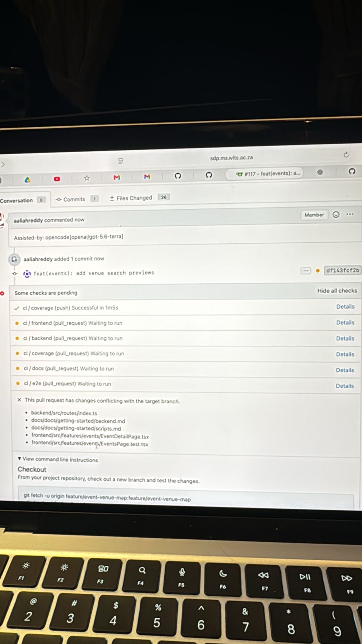Click the conflicting file docs/docs/getting-started/scripts.md
This screenshot has height=644, width=362.
pyautogui.click(x=76, y=429)
